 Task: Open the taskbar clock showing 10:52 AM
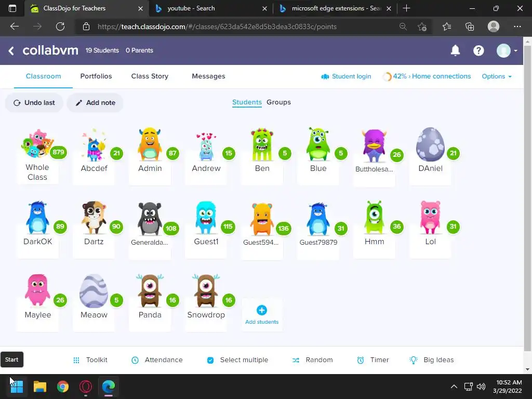click(x=508, y=387)
